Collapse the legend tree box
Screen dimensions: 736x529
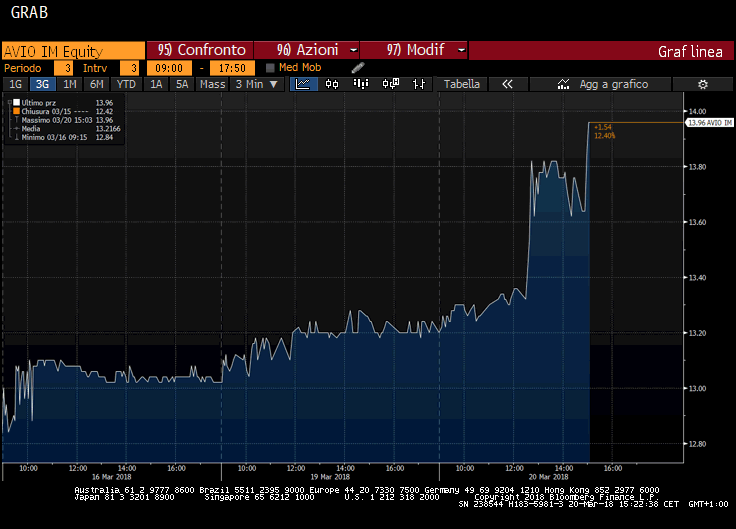[x=9, y=102]
